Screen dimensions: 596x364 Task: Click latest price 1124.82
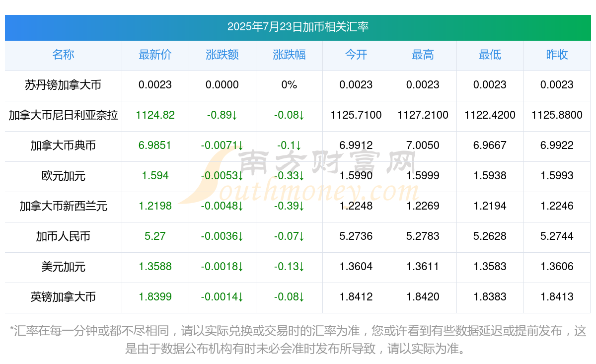tap(155, 115)
